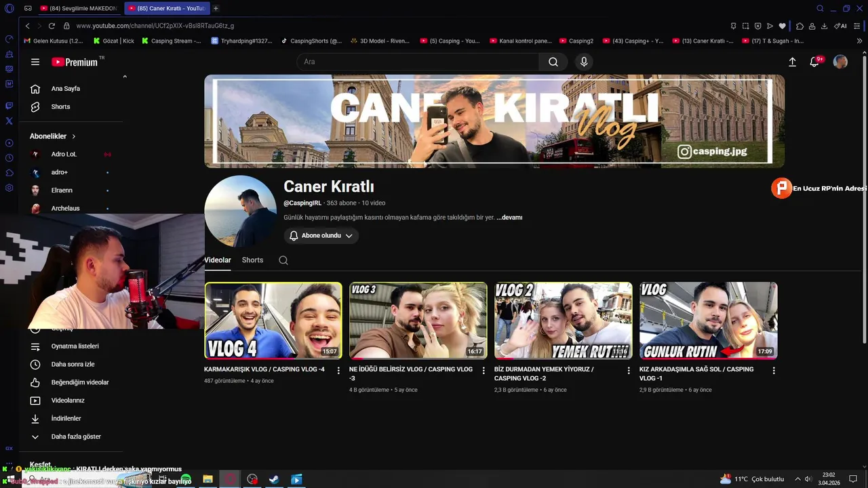The image size is (868, 488).
Task: Open the Abone olundu subscription dropdown
Action: 321,236
